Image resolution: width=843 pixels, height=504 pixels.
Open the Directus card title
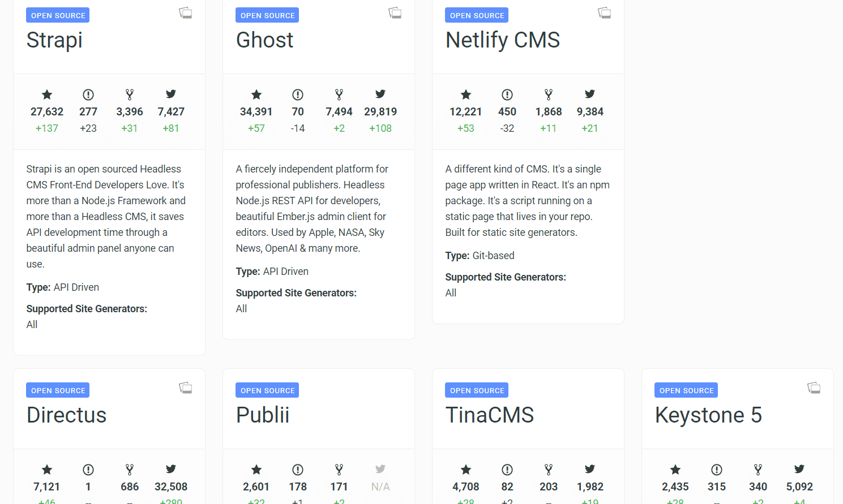click(x=66, y=415)
